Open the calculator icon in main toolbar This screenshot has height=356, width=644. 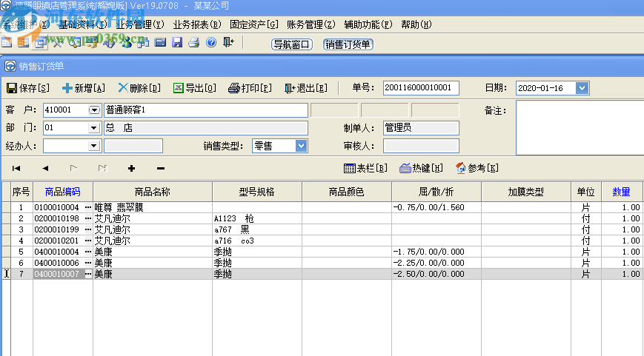(160, 42)
